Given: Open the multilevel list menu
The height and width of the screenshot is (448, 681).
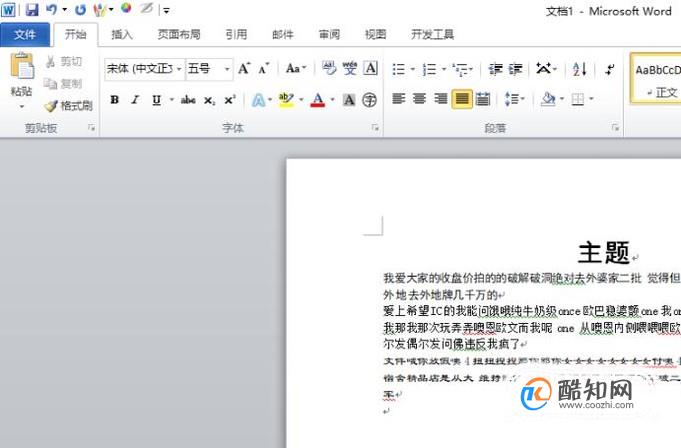Looking at the screenshot, I should pyautogui.click(x=462, y=69).
